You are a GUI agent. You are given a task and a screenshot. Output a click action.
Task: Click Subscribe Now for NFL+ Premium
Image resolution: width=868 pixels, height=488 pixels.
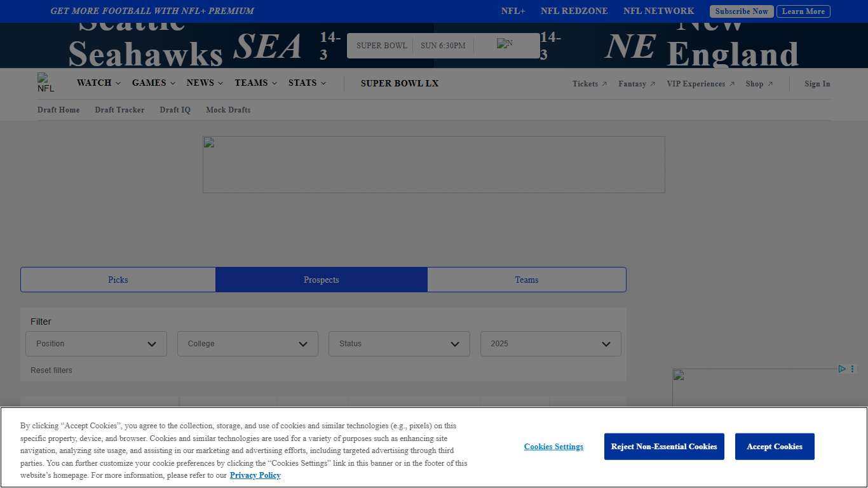[x=741, y=11]
